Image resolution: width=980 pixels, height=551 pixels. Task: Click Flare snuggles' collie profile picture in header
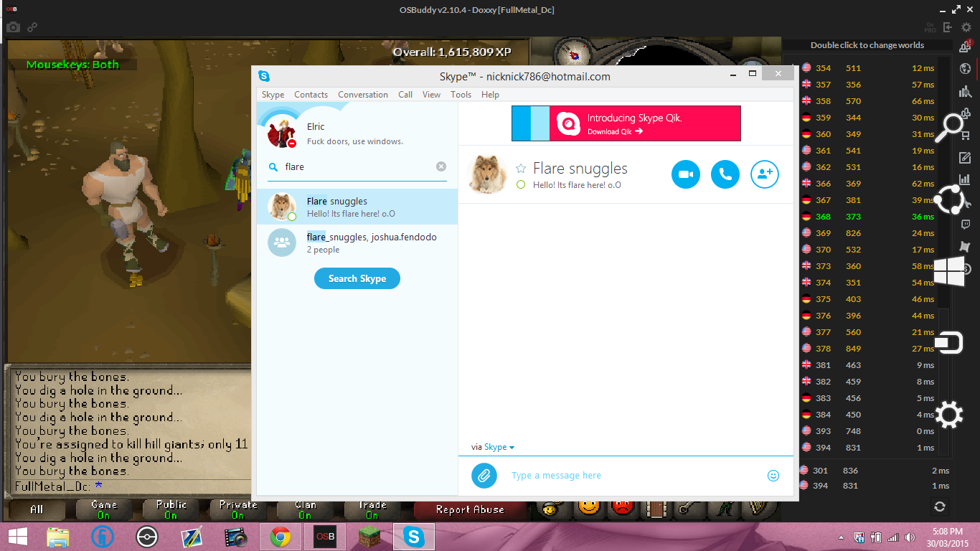point(488,174)
